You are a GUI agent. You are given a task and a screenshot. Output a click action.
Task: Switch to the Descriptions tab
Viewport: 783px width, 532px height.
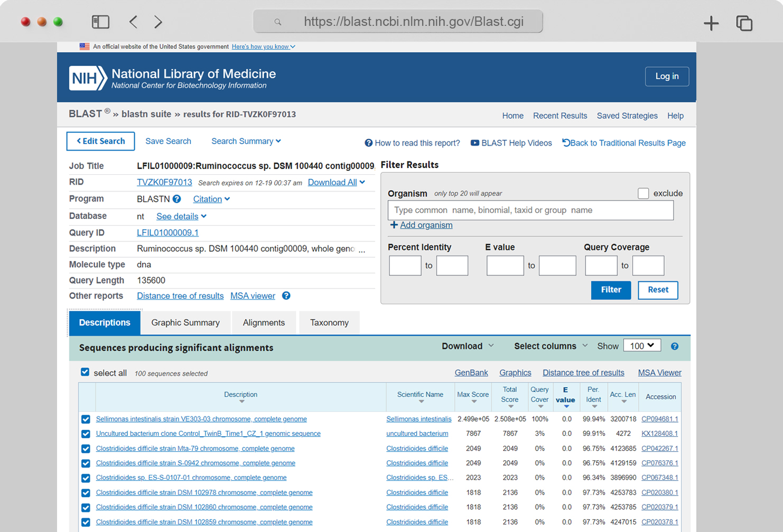(x=105, y=323)
